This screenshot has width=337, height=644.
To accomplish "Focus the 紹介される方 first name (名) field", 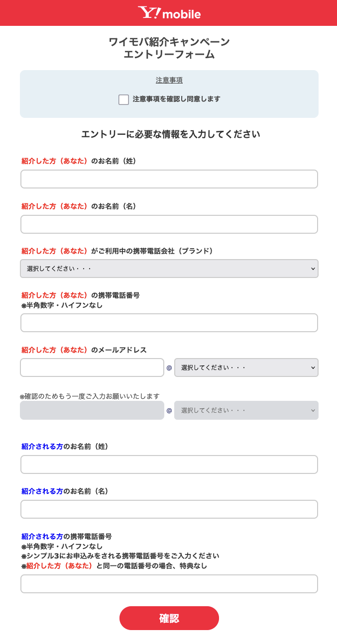I will click(169, 509).
